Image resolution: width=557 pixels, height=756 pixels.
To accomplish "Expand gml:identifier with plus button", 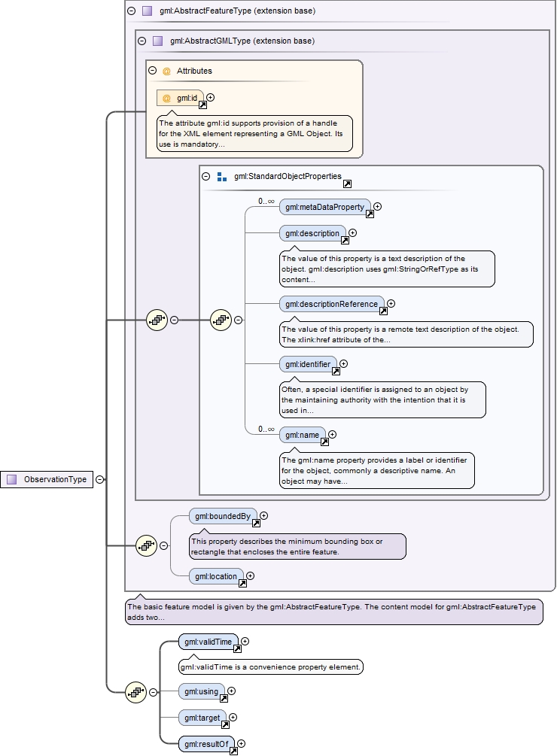I will (x=343, y=363).
